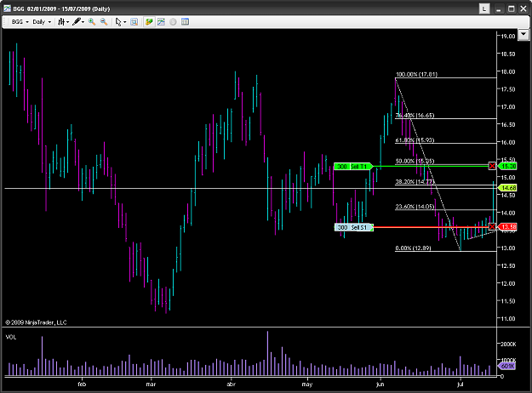
Task: Click the toolbar drag grip handle
Action: [5, 22]
